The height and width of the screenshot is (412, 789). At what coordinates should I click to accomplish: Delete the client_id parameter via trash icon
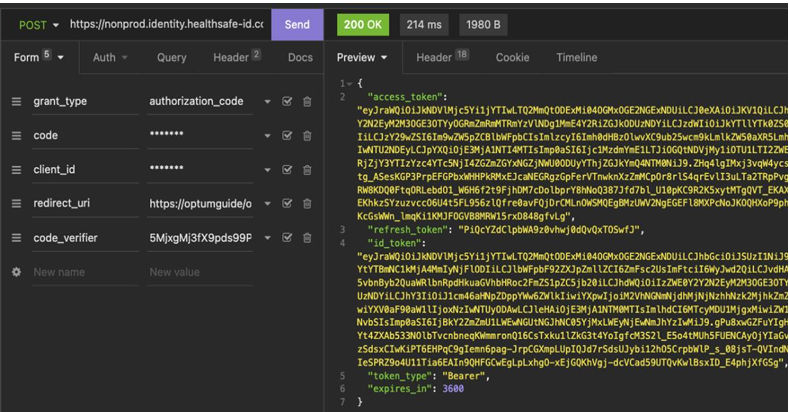(307, 170)
